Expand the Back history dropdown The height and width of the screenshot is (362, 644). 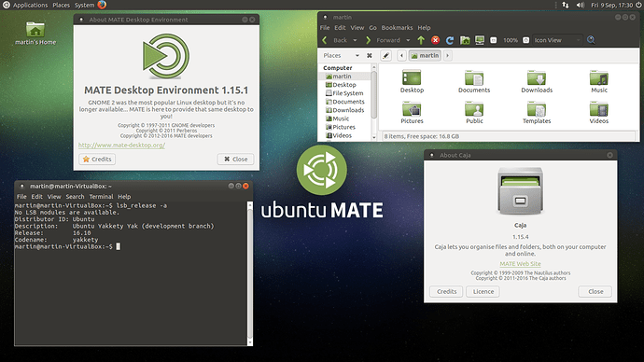click(355, 40)
